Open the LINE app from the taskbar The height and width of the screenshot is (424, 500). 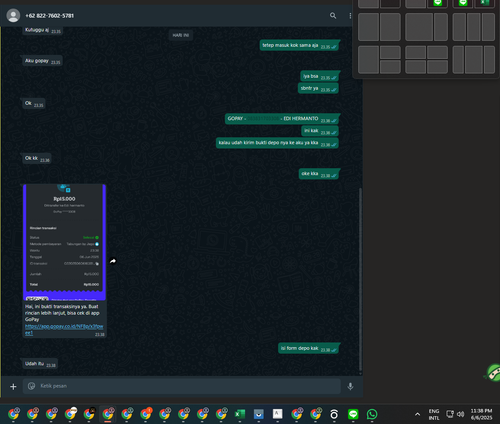(x=353, y=414)
